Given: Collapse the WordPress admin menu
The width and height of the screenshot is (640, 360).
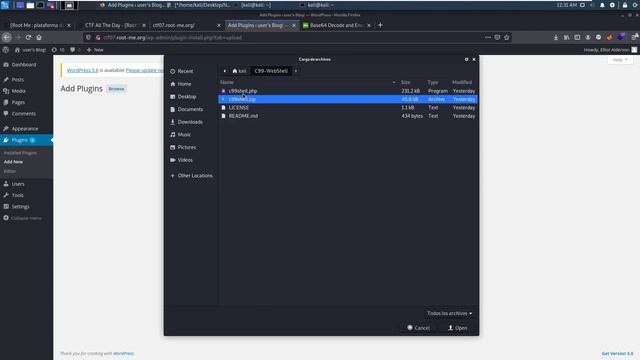Looking at the screenshot, I should 22,218.
